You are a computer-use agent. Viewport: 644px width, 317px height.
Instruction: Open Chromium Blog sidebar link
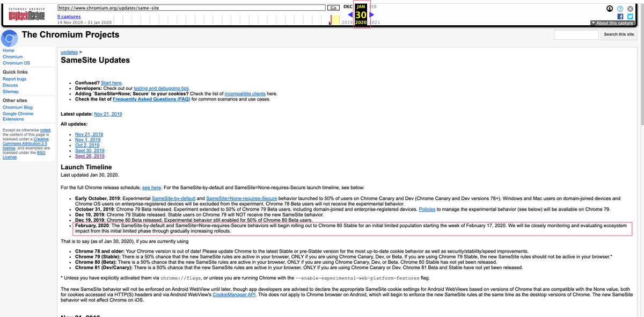pyautogui.click(x=18, y=107)
